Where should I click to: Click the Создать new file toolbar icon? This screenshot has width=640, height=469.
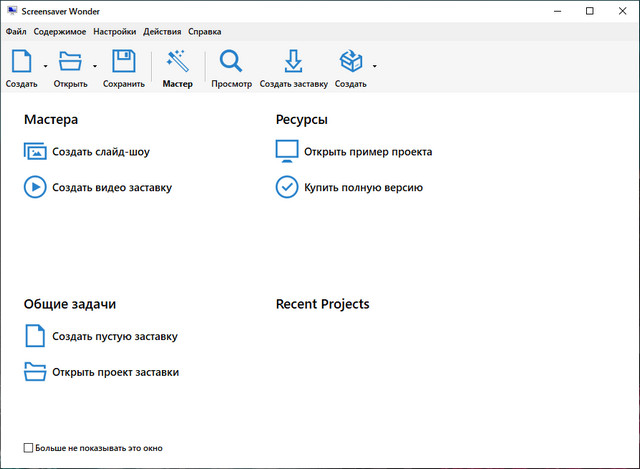click(x=21, y=63)
